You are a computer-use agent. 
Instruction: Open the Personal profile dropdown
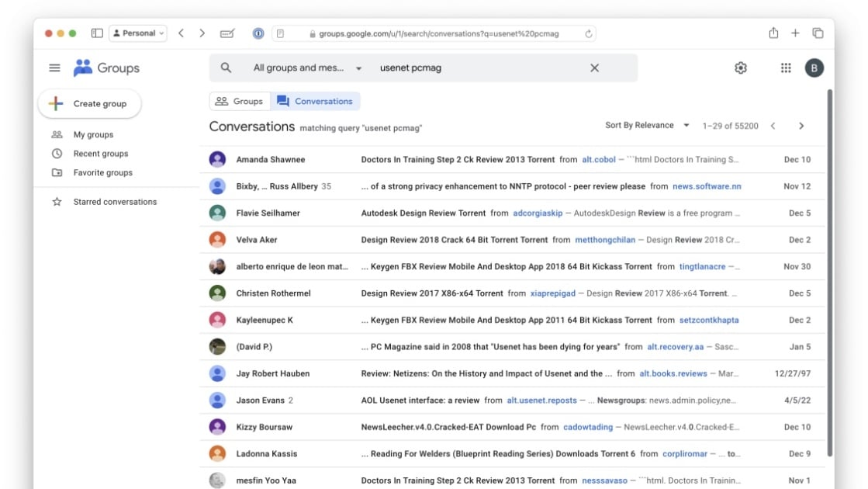[x=138, y=33]
